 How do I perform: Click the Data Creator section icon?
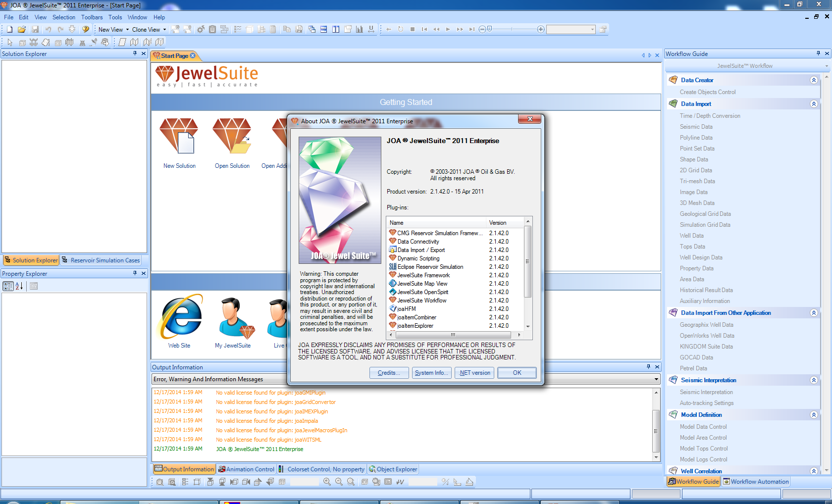pyautogui.click(x=673, y=80)
